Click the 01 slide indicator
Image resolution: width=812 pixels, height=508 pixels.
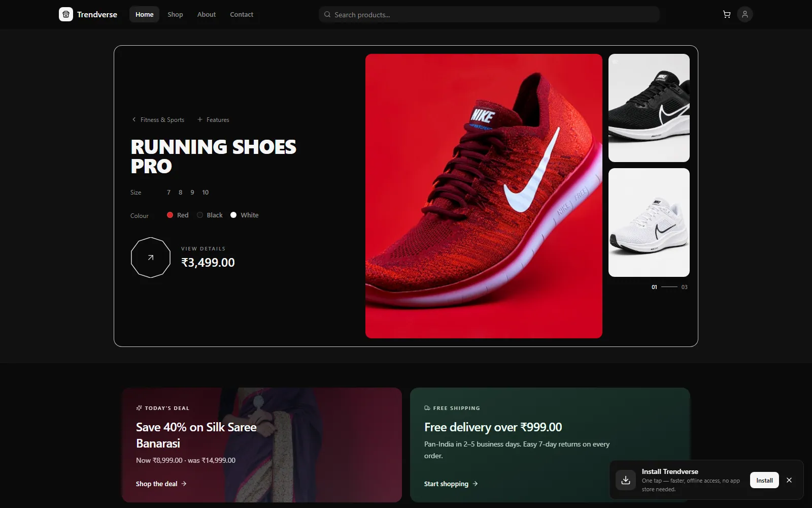(x=654, y=287)
